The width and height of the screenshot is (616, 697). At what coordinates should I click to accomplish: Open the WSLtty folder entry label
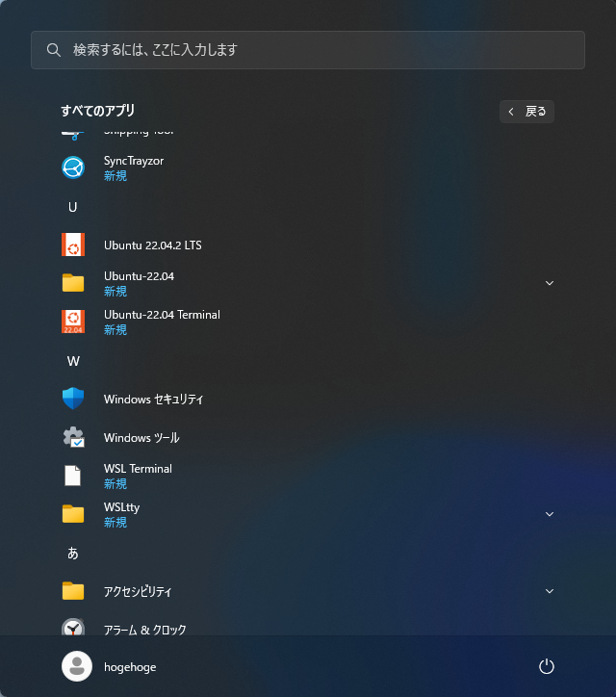coord(122,507)
